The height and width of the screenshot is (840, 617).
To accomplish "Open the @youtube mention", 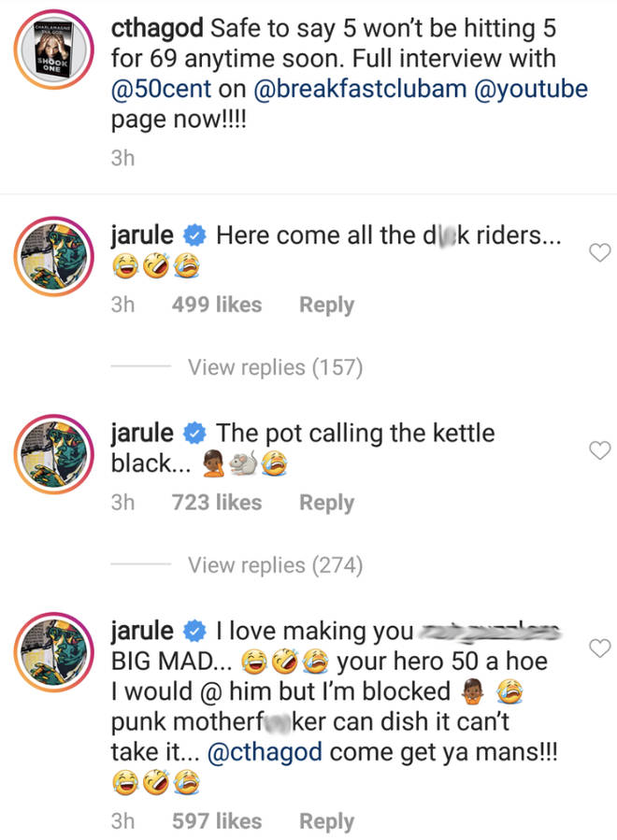I will [x=531, y=89].
